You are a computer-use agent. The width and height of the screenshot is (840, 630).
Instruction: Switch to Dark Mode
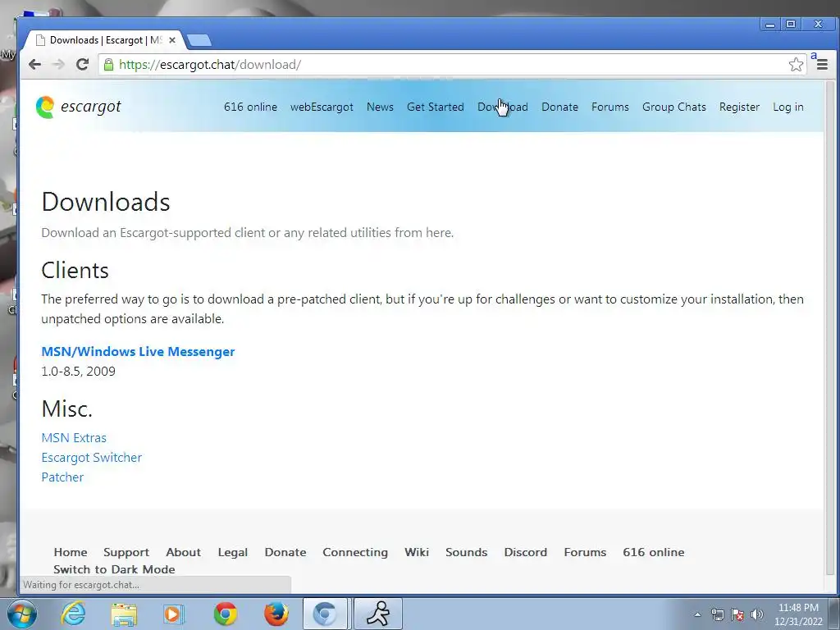pyautogui.click(x=114, y=569)
